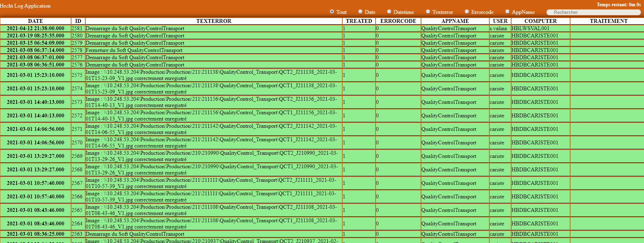The image size is (644, 243).
Task: Click the APPNAME column header
Action: tap(455, 21)
